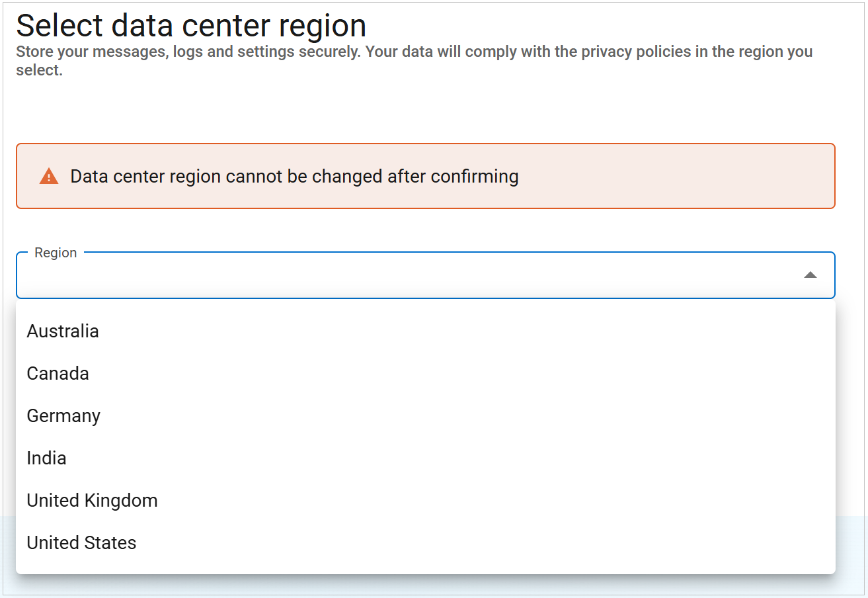Image resolution: width=868 pixels, height=598 pixels.
Task: Select Canada as the data center region
Action: [x=58, y=373]
